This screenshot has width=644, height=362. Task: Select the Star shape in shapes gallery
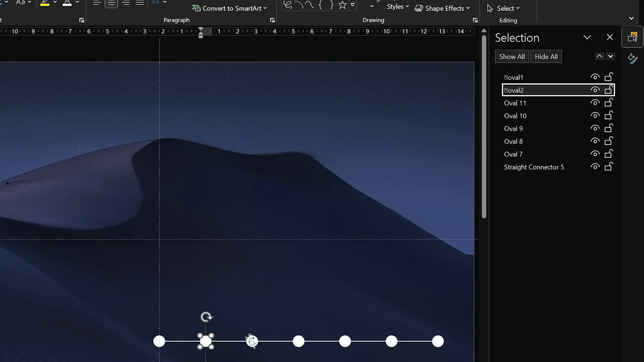tap(342, 5)
